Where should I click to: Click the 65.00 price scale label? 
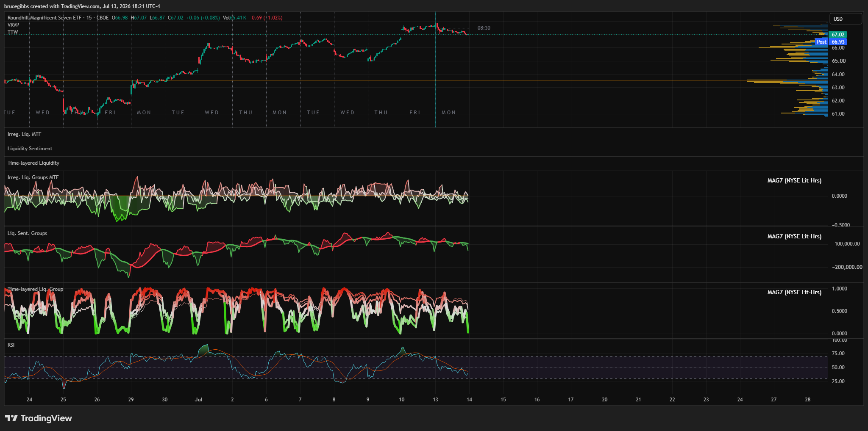pos(838,61)
